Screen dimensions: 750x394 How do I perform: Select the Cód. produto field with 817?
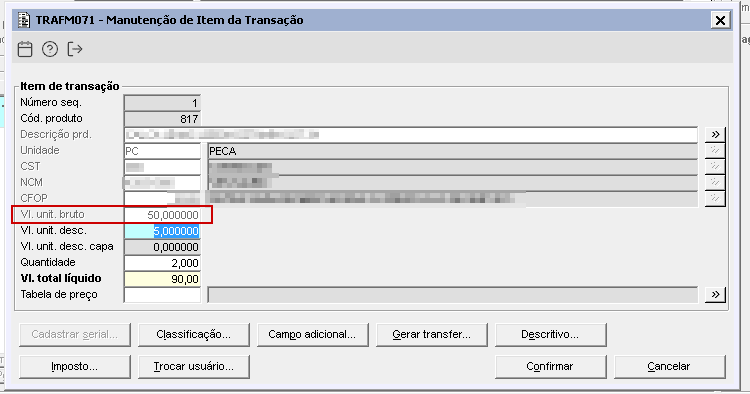(162, 119)
